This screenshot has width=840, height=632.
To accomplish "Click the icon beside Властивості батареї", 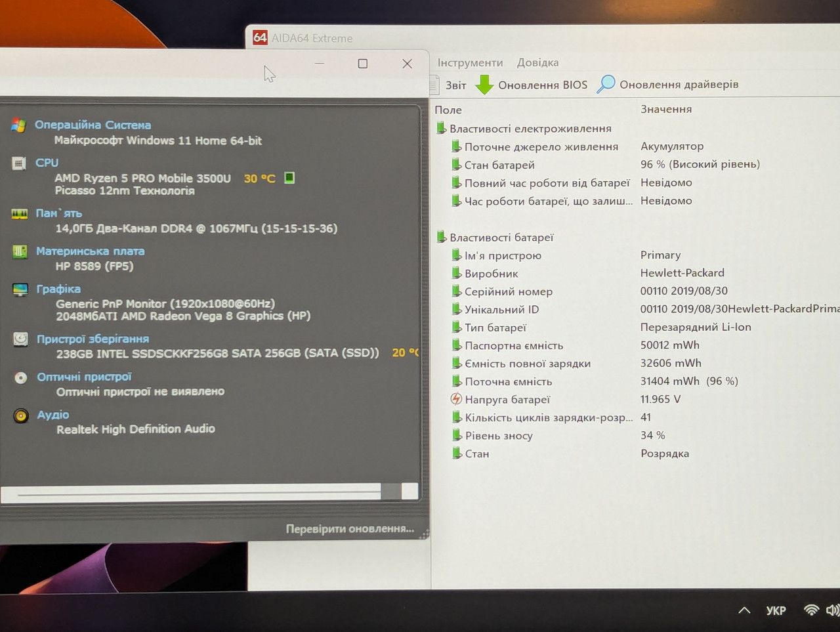I will point(442,237).
